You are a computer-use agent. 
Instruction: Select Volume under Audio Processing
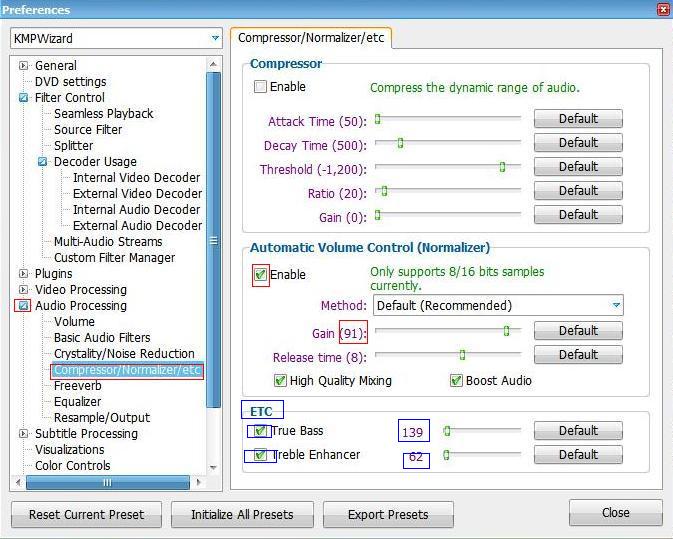[74, 321]
